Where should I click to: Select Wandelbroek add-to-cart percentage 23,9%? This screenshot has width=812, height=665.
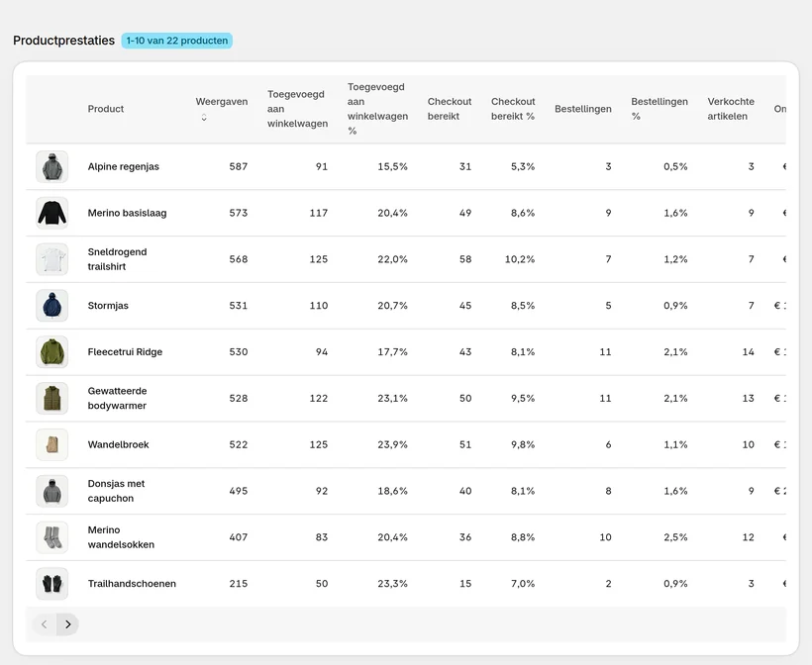392,444
